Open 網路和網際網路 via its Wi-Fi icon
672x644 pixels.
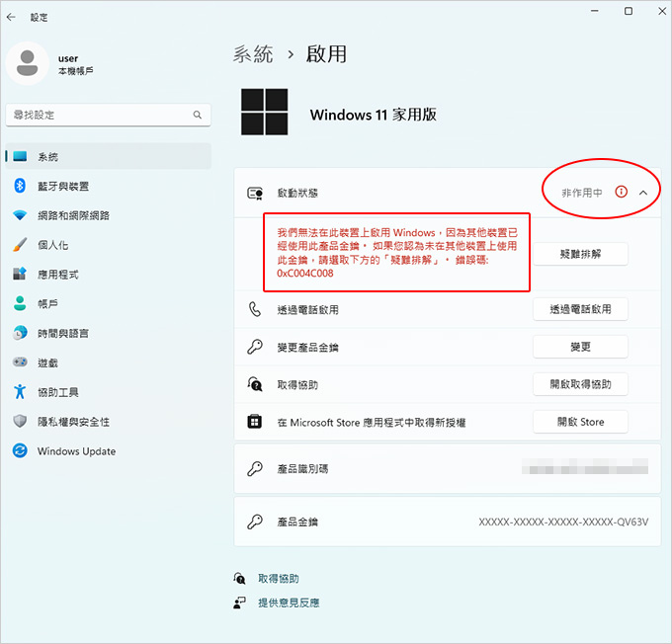pyautogui.click(x=20, y=215)
